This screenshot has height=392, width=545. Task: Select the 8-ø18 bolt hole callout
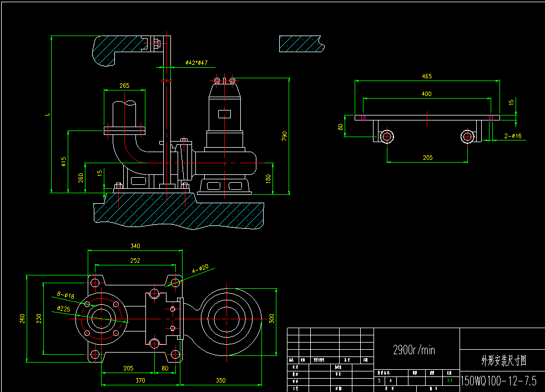point(65,295)
